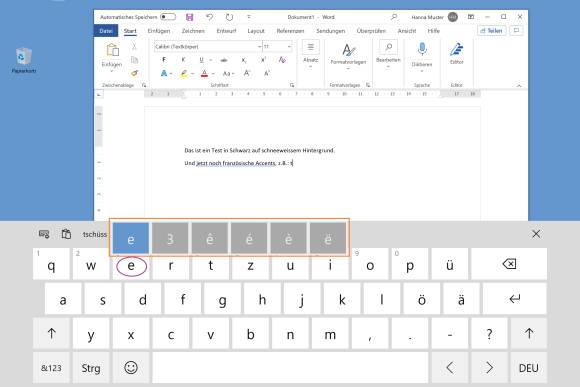
Task: Open the keyboard clipboard icon
Action: tap(66, 234)
